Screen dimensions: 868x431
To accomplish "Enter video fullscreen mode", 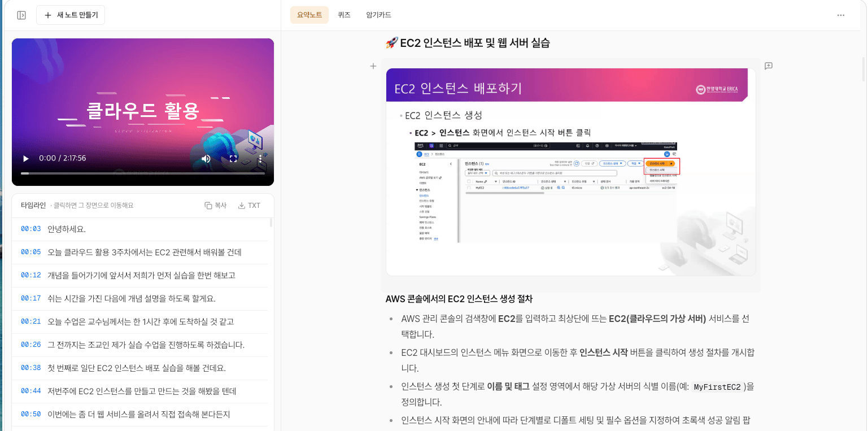I will [x=233, y=159].
